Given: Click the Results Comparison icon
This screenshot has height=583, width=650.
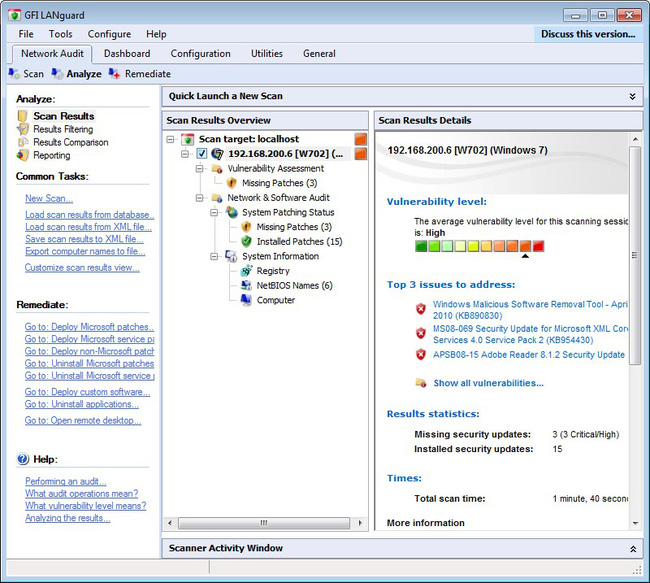Looking at the screenshot, I should (23, 142).
